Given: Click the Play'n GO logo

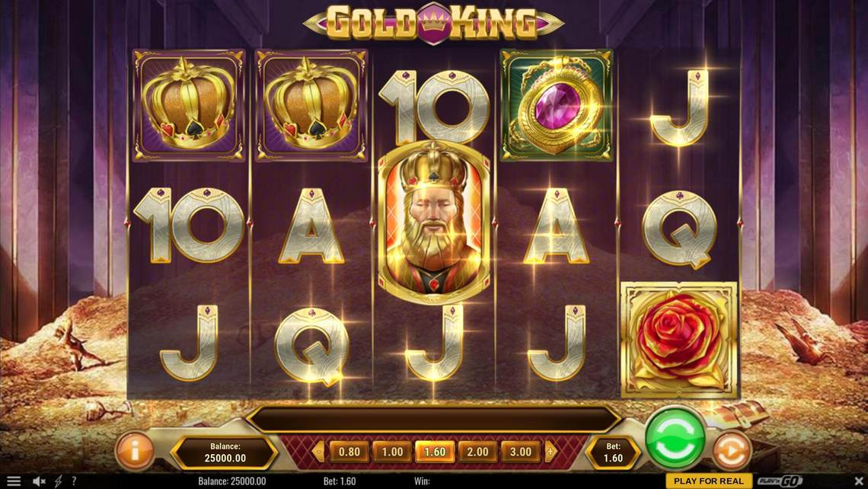Looking at the screenshot, I should click(780, 481).
